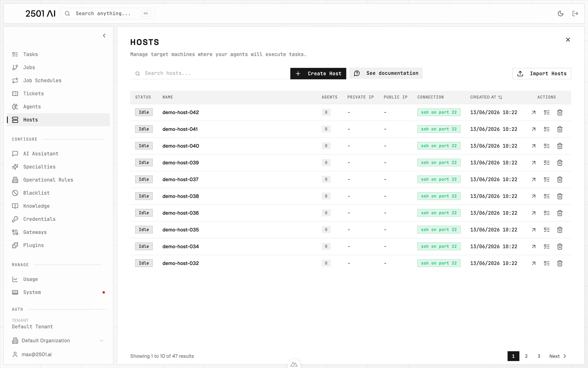Delete demo-host-034 with trash icon
The height and width of the screenshot is (368, 588).
coord(560,247)
